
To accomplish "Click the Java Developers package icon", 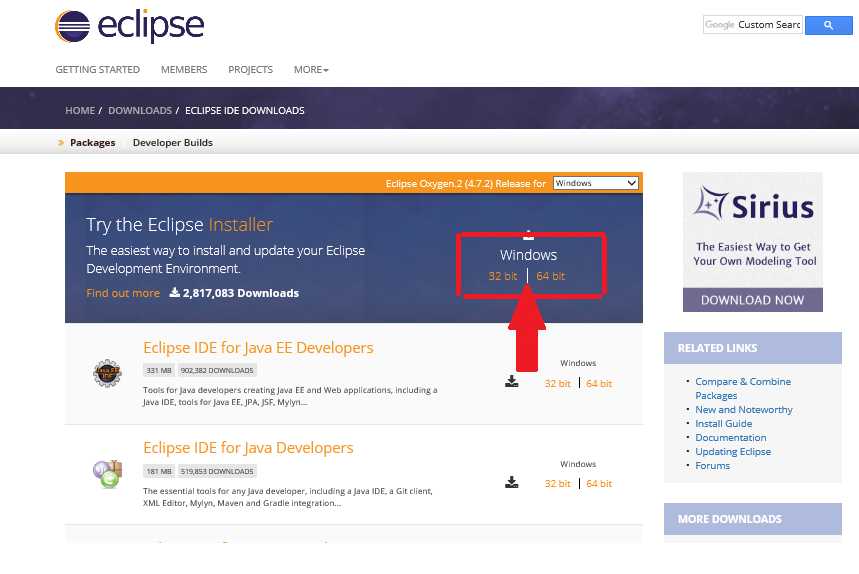I will 107,474.
